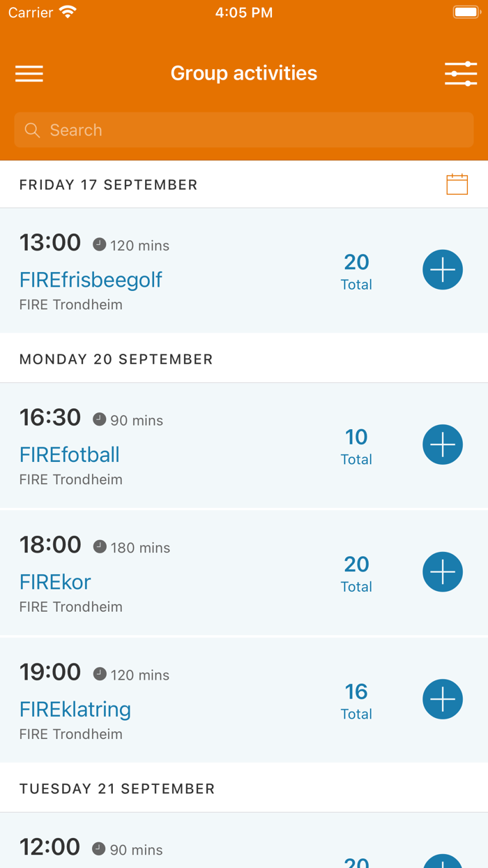
Task: Add yourself to FIREfotball via plus button
Action: pos(443,444)
